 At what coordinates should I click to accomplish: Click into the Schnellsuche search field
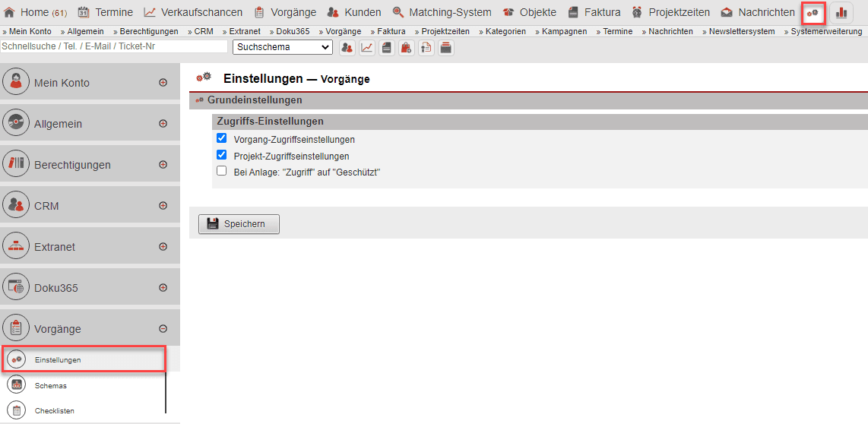[x=114, y=46]
